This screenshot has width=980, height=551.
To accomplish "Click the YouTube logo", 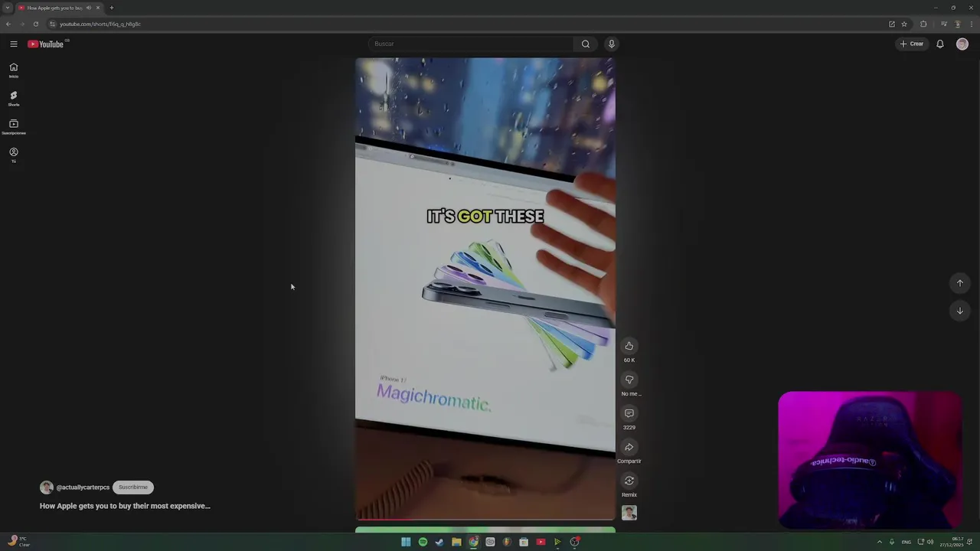I will pos(46,44).
